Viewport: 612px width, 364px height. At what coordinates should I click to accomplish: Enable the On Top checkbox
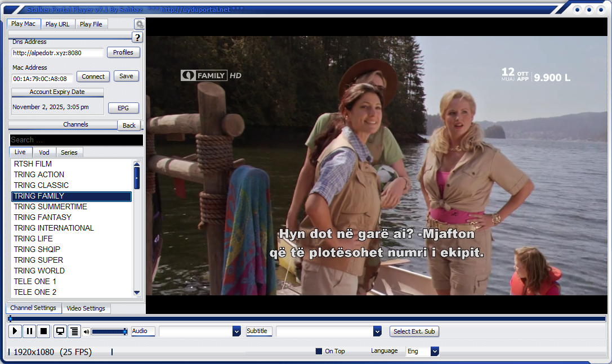(x=319, y=351)
